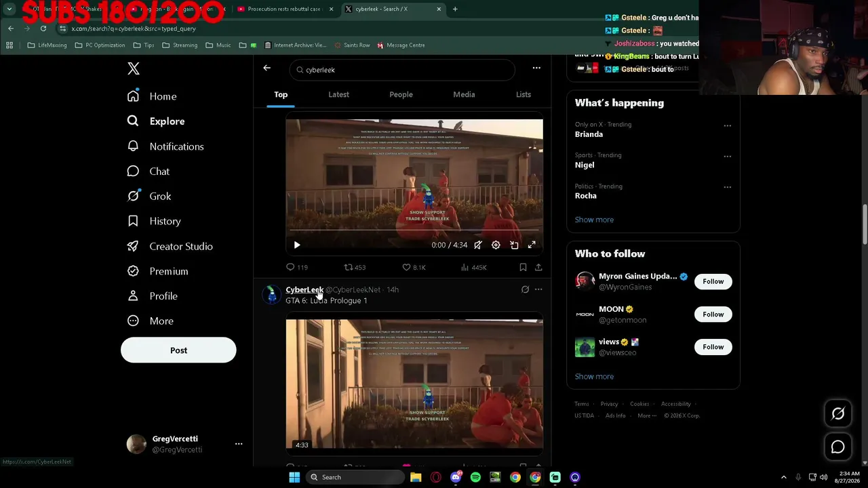This screenshot has height=488, width=868.
Task: Open Briandа trend options menu
Action: (727, 125)
